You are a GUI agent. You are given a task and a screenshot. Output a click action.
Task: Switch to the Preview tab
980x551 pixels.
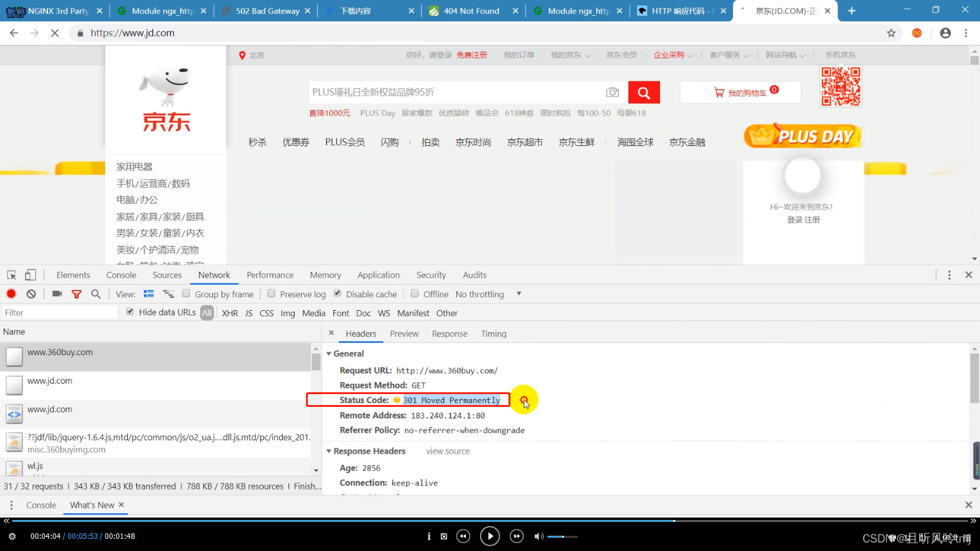tap(403, 333)
